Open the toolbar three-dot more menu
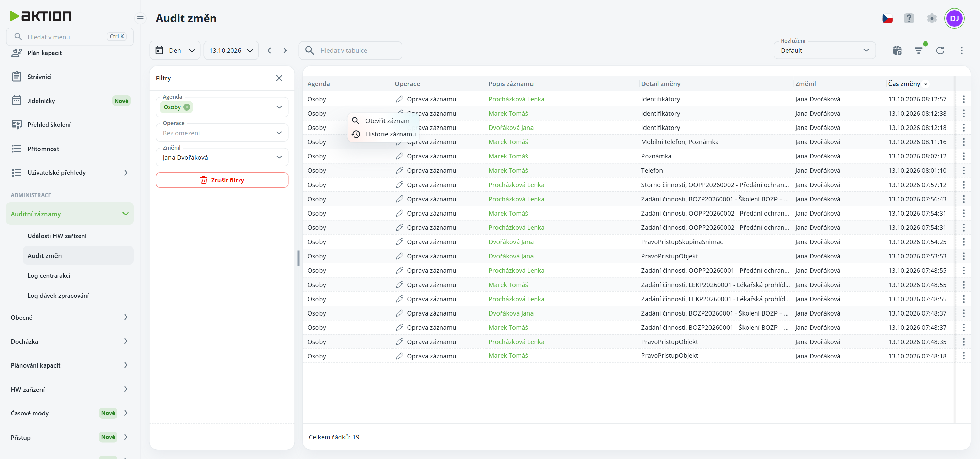Screen dimensions: 980x459 coord(961,51)
